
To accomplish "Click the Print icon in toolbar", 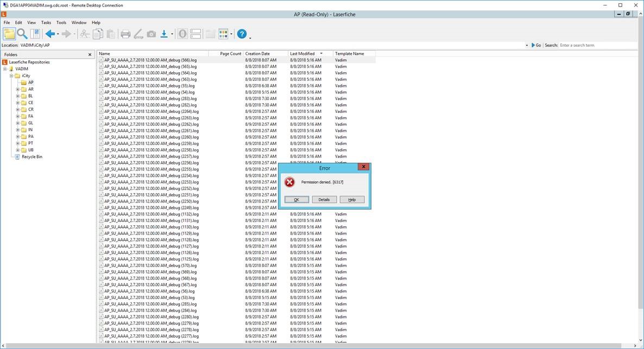I will 125,34.
